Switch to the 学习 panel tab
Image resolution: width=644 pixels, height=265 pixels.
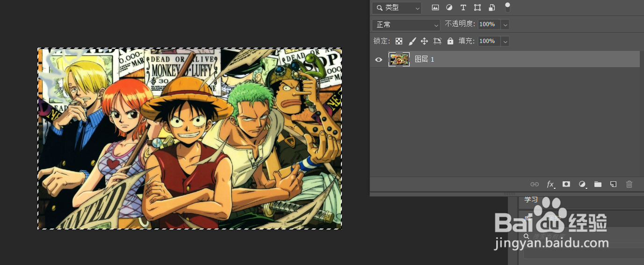pyautogui.click(x=531, y=200)
